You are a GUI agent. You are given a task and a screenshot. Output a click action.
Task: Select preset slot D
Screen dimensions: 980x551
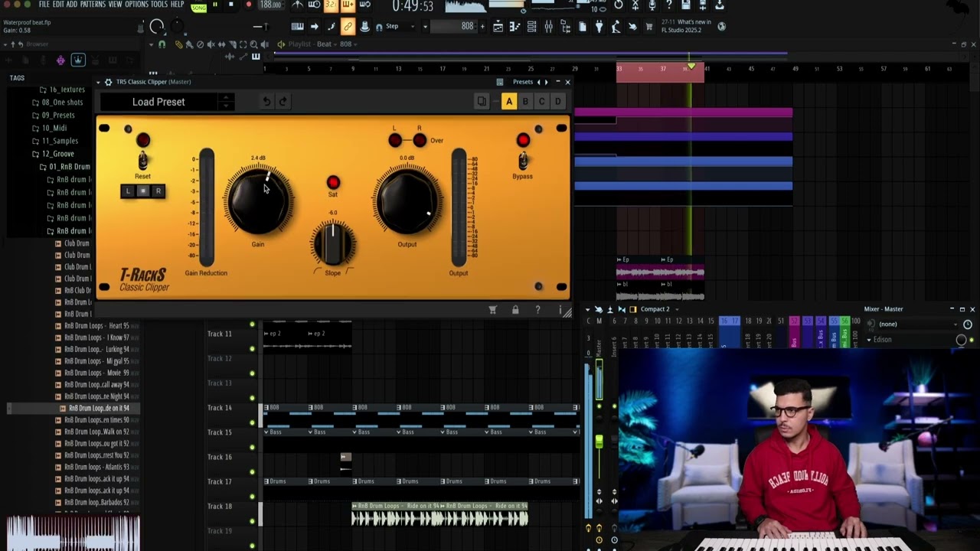coord(557,102)
